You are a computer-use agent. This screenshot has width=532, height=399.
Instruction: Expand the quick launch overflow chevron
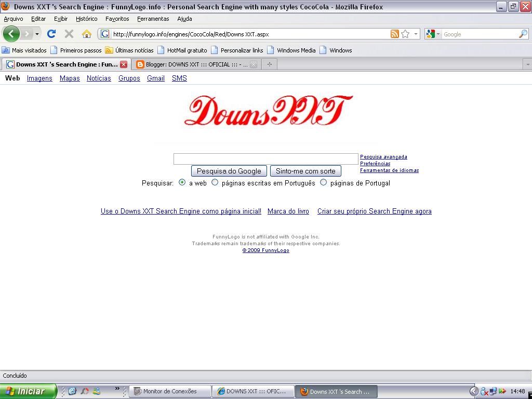pos(117,389)
